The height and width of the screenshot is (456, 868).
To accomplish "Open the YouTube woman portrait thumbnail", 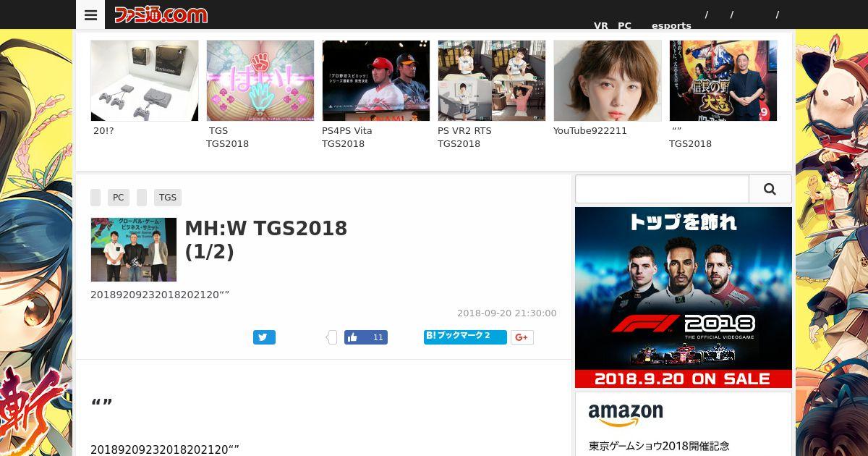I will click(x=608, y=80).
